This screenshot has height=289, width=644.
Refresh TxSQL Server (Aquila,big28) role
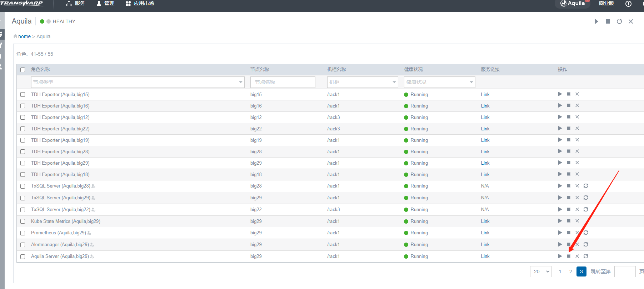(x=586, y=186)
